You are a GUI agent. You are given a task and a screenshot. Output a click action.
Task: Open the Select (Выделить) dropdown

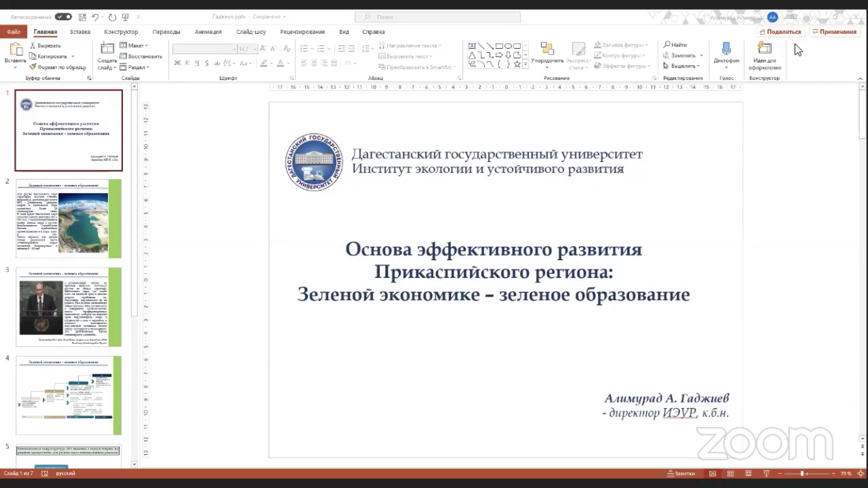(x=683, y=66)
